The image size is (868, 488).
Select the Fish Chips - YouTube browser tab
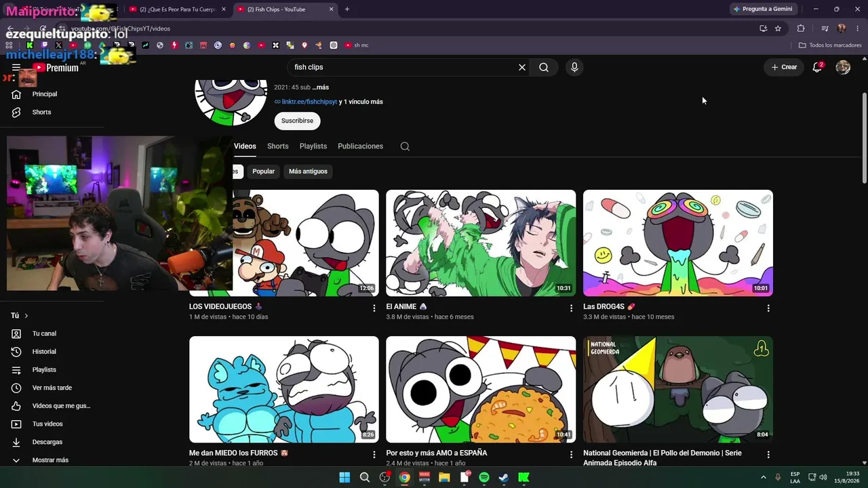(x=285, y=9)
